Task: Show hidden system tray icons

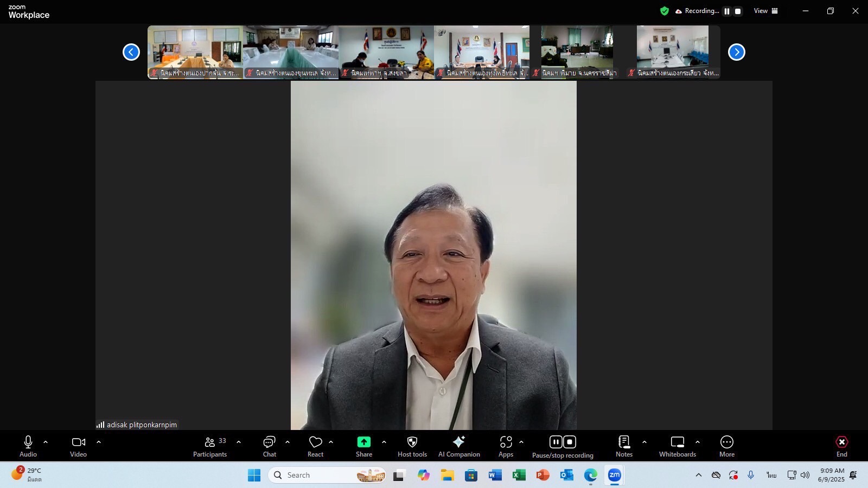Action: pyautogui.click(x=699, y=475)
